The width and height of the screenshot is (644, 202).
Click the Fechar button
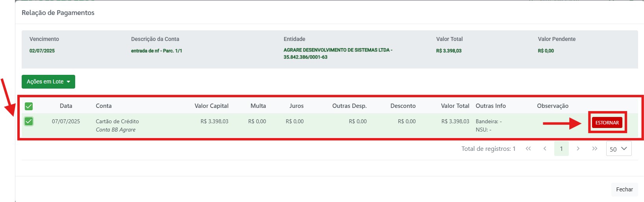click(x=624, y=189)
